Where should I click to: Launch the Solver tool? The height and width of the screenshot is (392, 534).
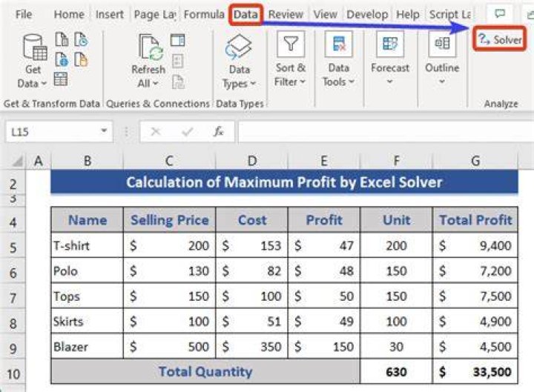(x=500, y=39)
